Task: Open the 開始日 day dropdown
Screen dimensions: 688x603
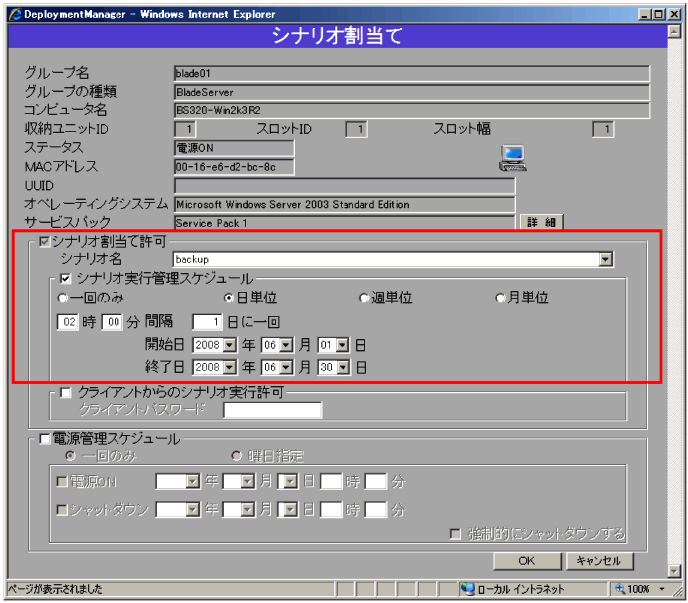Action: (342, 345)
